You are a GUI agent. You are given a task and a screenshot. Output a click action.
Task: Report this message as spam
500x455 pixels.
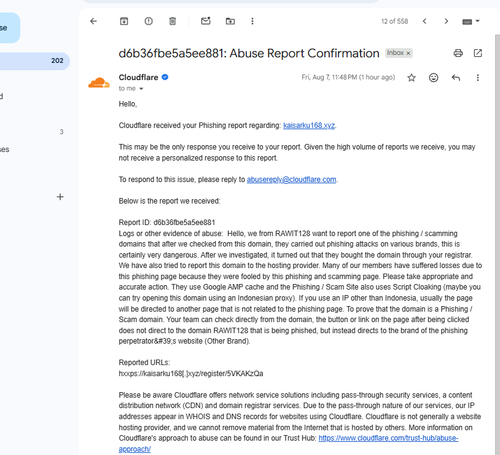[x=149, y=21]
